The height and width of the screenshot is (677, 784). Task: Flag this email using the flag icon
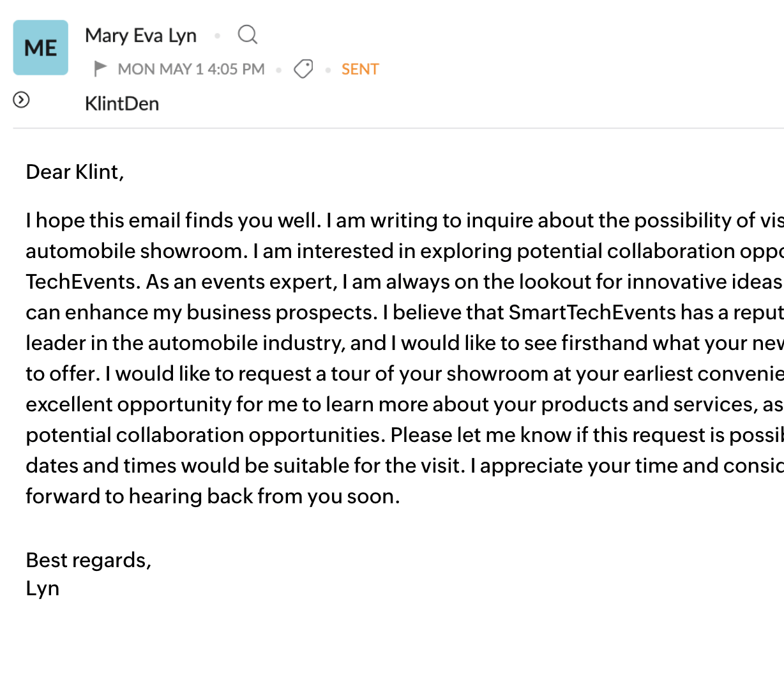click(x=100, y=68)
